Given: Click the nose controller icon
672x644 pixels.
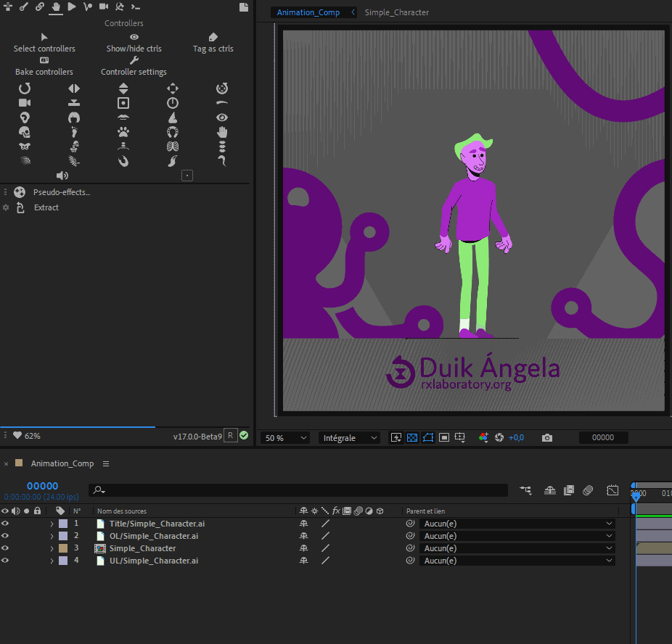Looking at the screenshot, I should pyautogui.click(x=173, y=117).
